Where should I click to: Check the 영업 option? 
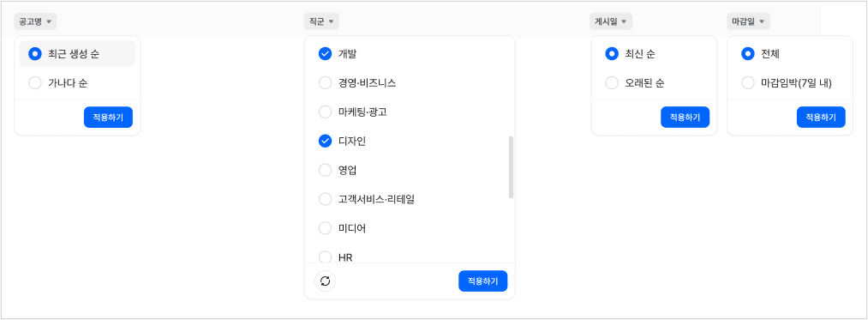(x=410, y=170)
